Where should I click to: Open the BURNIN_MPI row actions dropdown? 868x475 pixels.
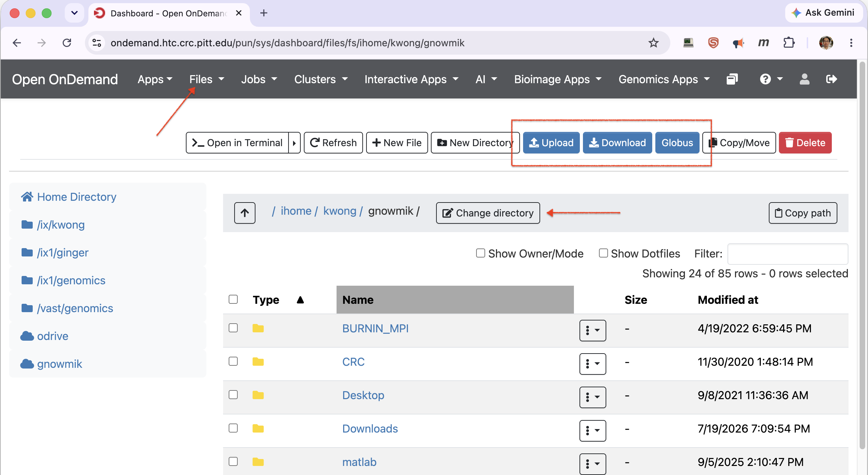592,330
